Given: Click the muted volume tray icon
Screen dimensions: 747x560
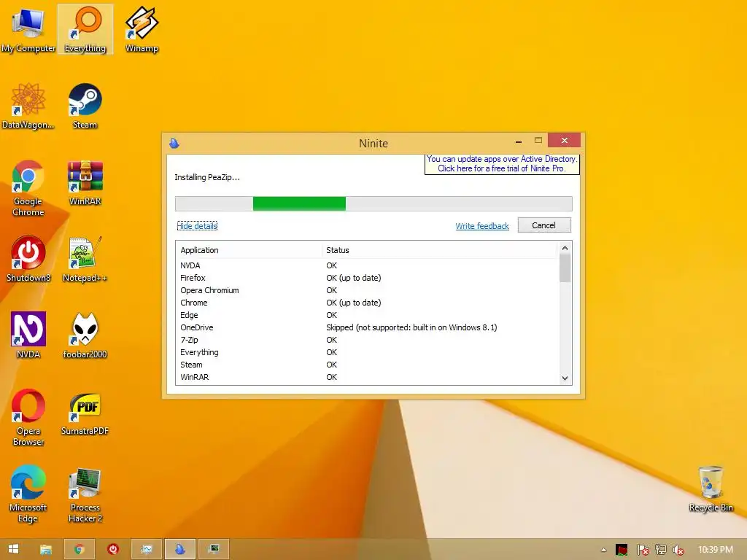Looking at the screenshot, I should pyautogui.click(x=678, y=550).
